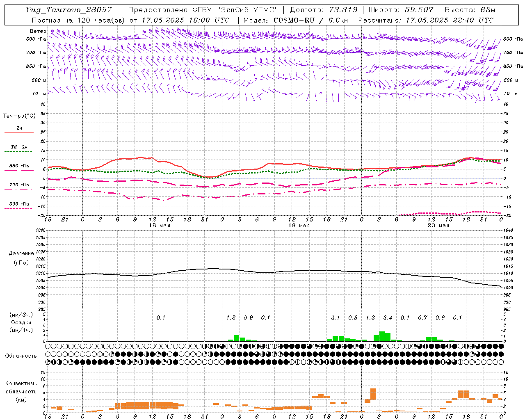Click the 3.4 three-hour precipitation total
Image resolution: width=525 pixels, height=420 pixels.
[x=388, y=317]
